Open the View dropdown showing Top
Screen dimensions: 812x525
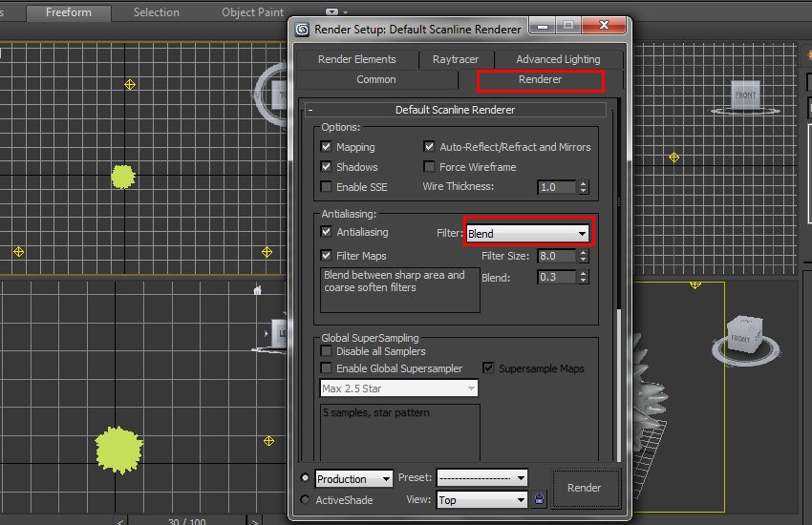(481, 499)
